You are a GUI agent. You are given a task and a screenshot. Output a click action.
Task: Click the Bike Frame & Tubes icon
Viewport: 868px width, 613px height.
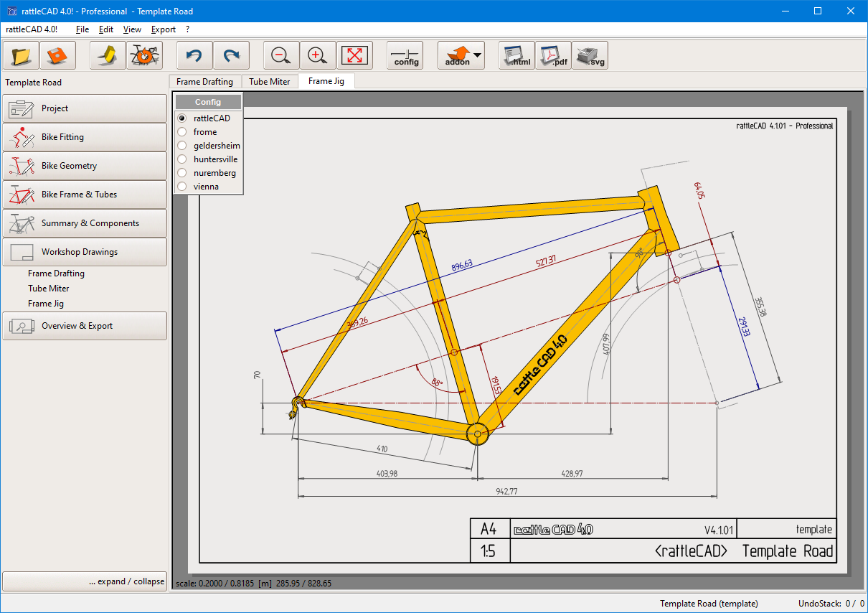(22, 195)
